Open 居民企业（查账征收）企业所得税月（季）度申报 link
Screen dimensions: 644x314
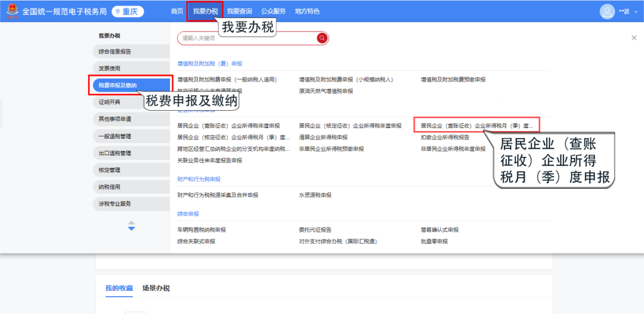pyautogui.click(x=476, y=126)
